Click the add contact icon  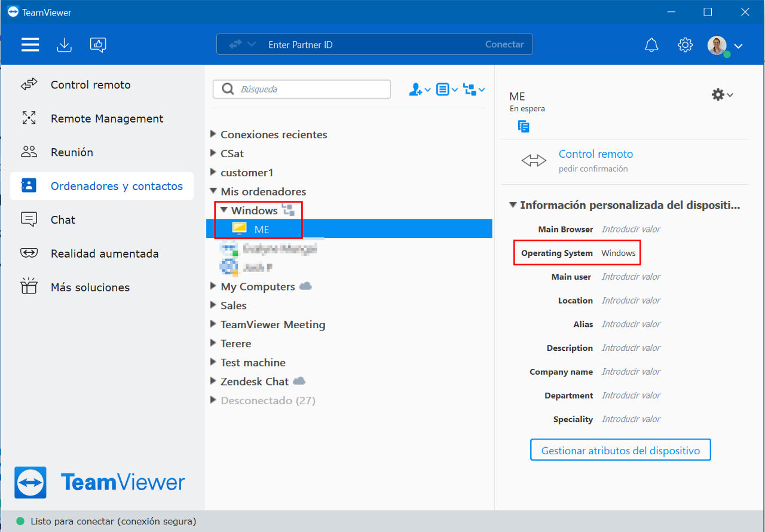(420, 90)
